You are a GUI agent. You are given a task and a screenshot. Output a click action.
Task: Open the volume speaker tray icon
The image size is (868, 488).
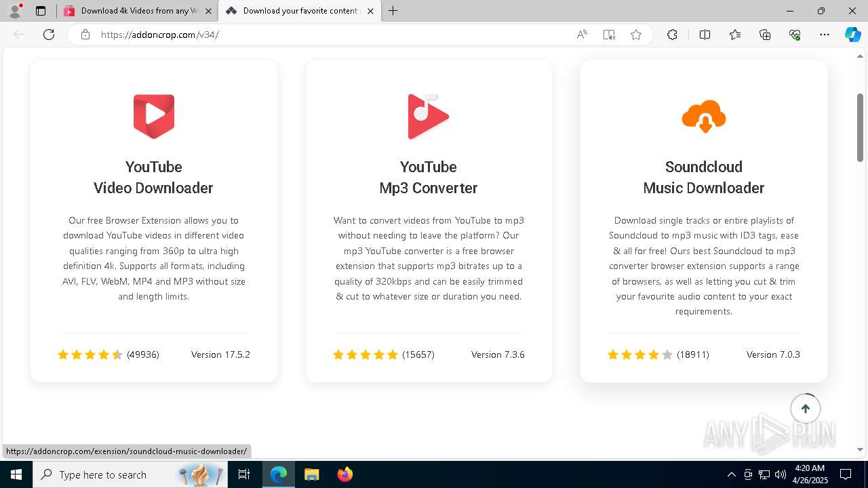(781, 474)
